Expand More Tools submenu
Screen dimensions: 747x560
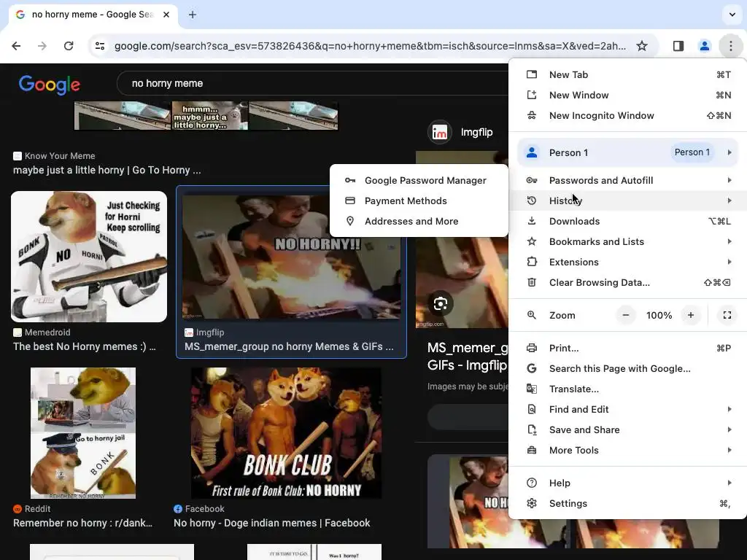tap(628, 451)
